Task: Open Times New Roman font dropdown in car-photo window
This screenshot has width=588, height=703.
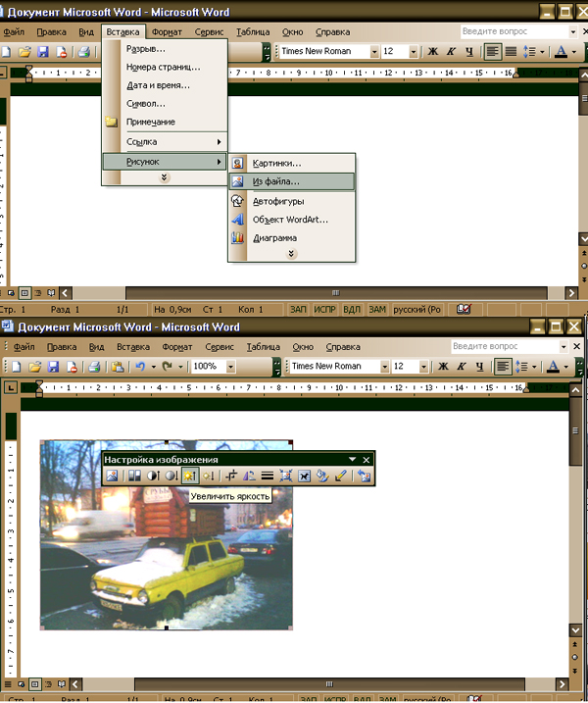Action: click(384, 367)
